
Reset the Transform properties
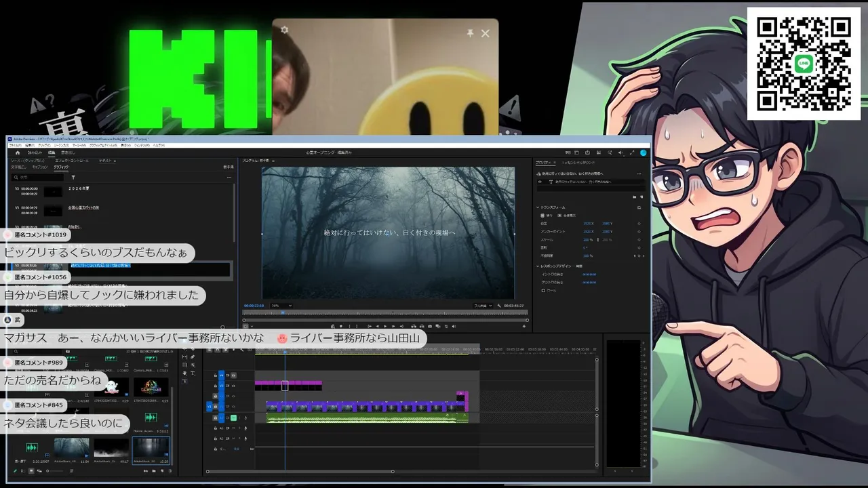click(x=639, y=207)
